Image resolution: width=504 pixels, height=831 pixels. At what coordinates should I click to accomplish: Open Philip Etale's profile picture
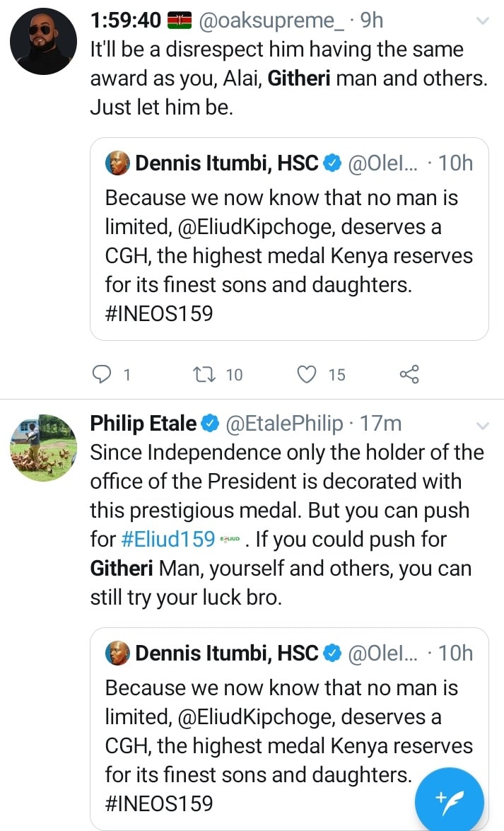pyautogui.click(x=43, y=448)
